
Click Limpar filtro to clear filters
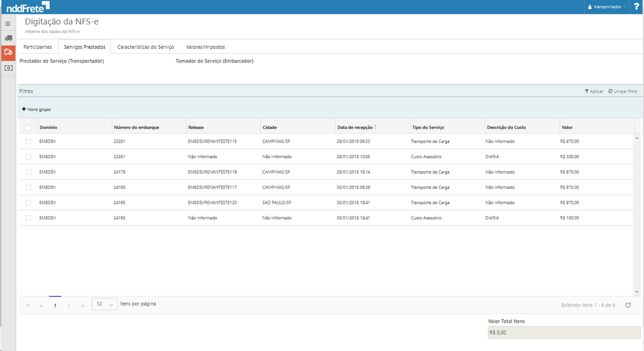coord(622,91)
